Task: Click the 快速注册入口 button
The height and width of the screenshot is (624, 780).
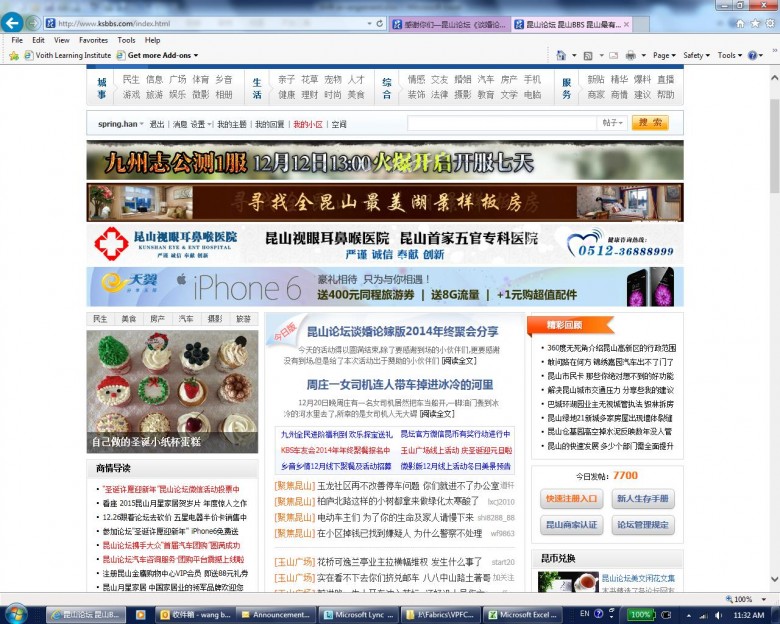Action: pyautogui.click(x=572, y=499)
